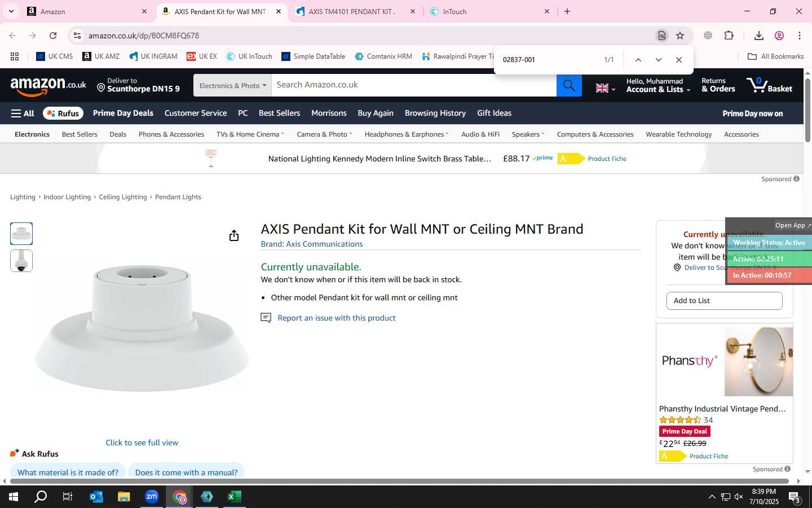This screenshot has height=508, width=812.
Task: Click Report an issue with this product
Action: 336,318
